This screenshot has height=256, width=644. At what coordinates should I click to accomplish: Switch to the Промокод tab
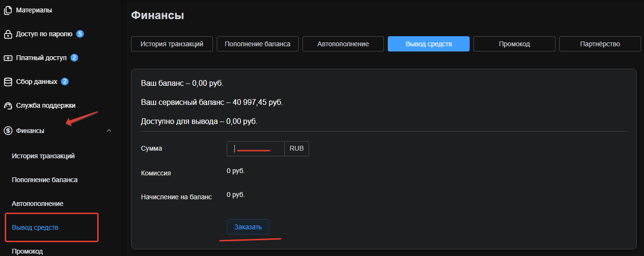(x=514, y=44)
